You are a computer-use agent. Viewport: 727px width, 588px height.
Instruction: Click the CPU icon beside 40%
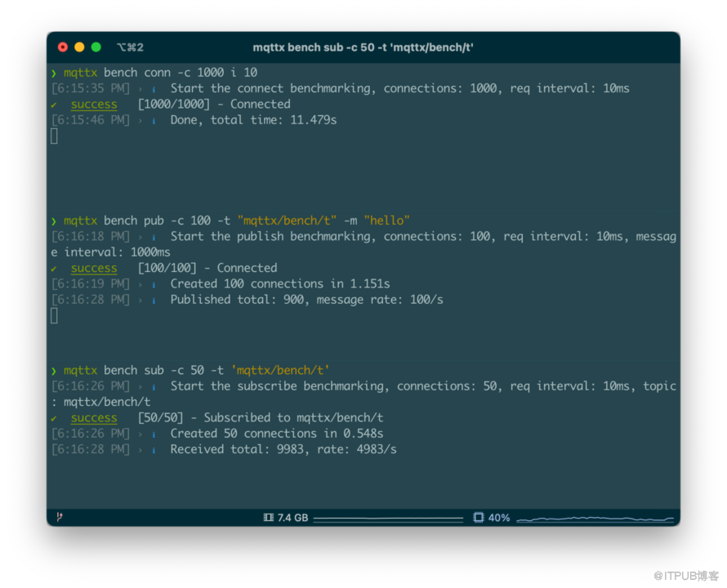pyautogui.click(x=479, y=518)
